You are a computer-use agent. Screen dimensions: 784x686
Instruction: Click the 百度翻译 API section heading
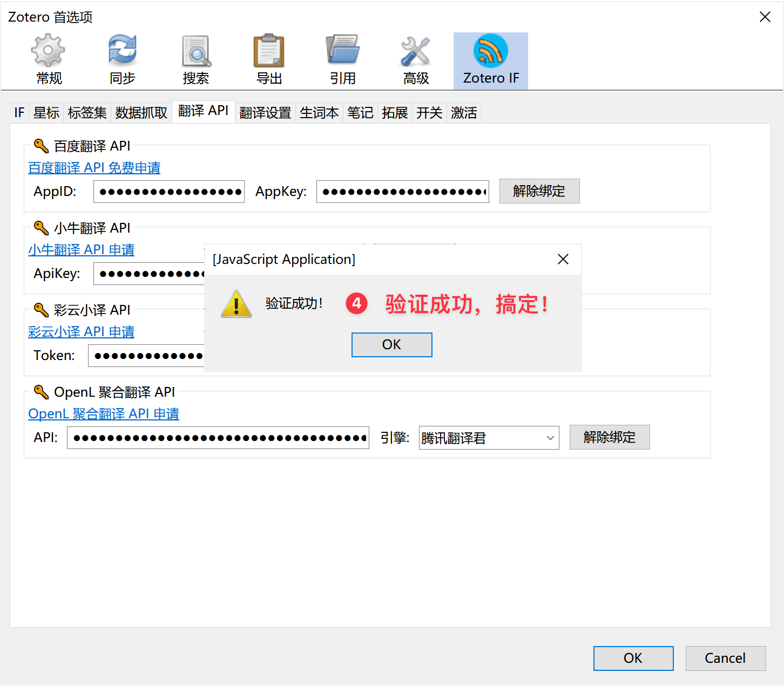coord(92,146)
